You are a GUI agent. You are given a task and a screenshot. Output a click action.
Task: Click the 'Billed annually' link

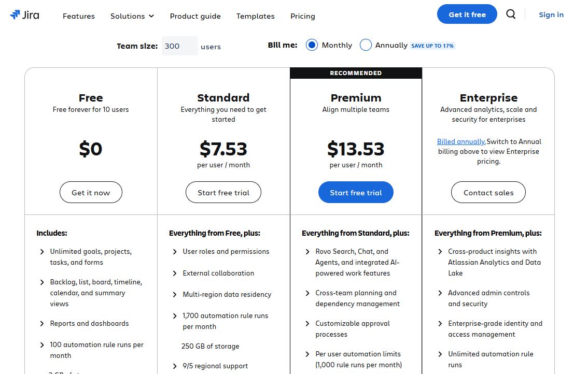[461, 141]
